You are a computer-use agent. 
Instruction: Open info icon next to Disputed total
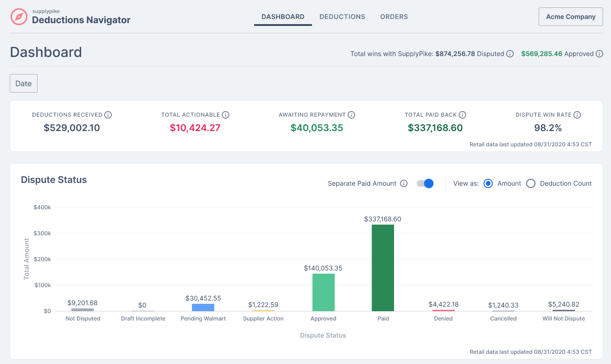point(510,54)
